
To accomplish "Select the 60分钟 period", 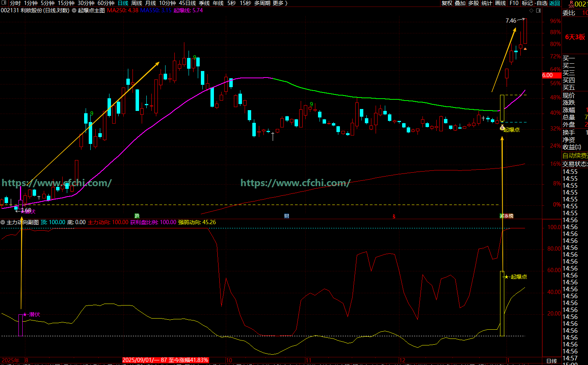I will [x=106, y=3].
